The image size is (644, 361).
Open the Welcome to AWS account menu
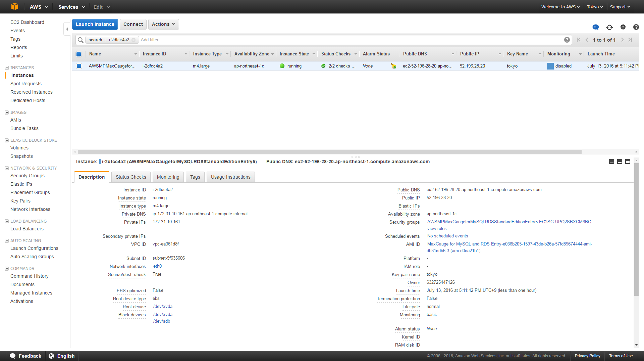(x=560, y=7)
